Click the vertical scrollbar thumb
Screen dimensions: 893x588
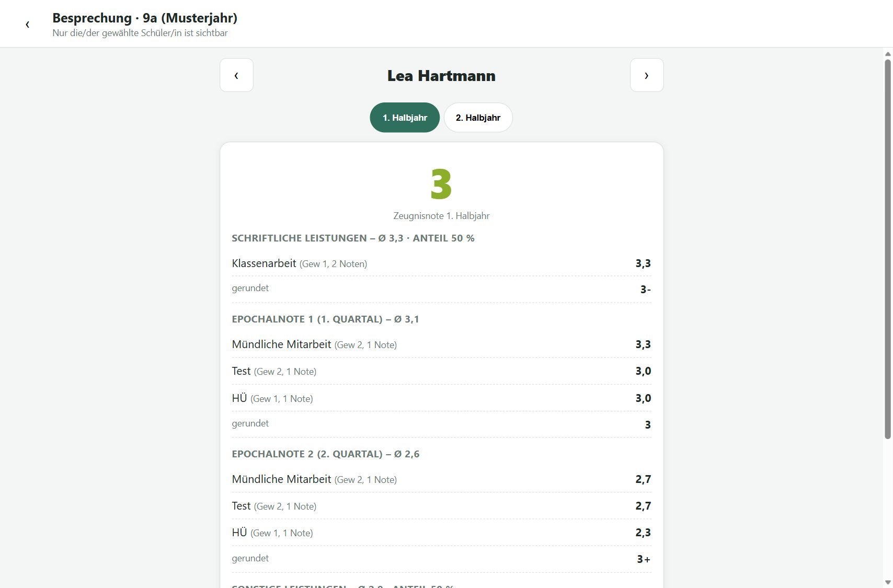coord(887,249)
